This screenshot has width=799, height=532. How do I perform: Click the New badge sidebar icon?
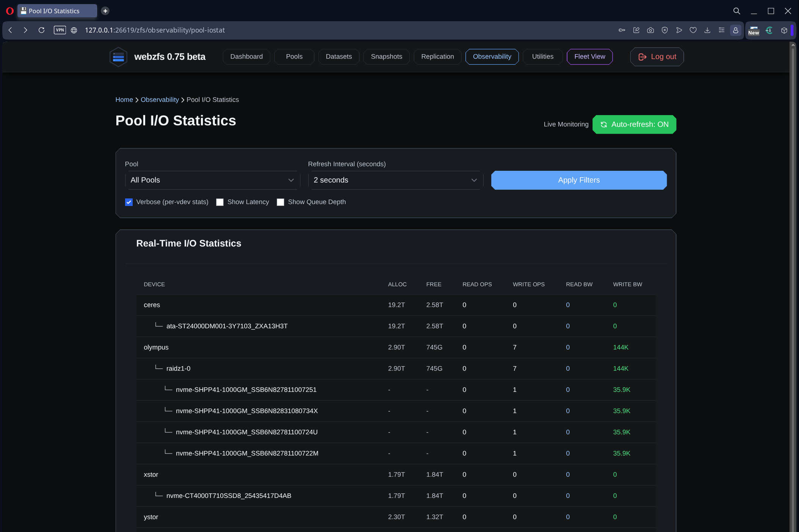tap(754, 31)
